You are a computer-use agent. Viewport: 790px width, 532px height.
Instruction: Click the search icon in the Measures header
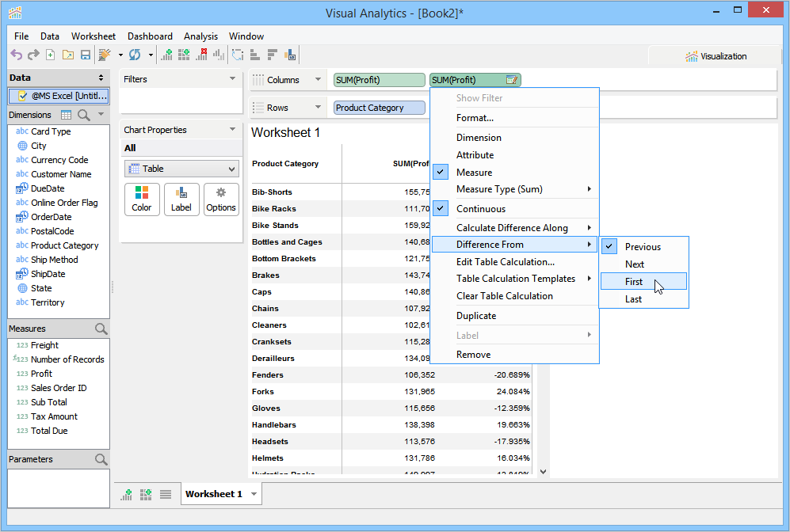[x=101, y=329]
